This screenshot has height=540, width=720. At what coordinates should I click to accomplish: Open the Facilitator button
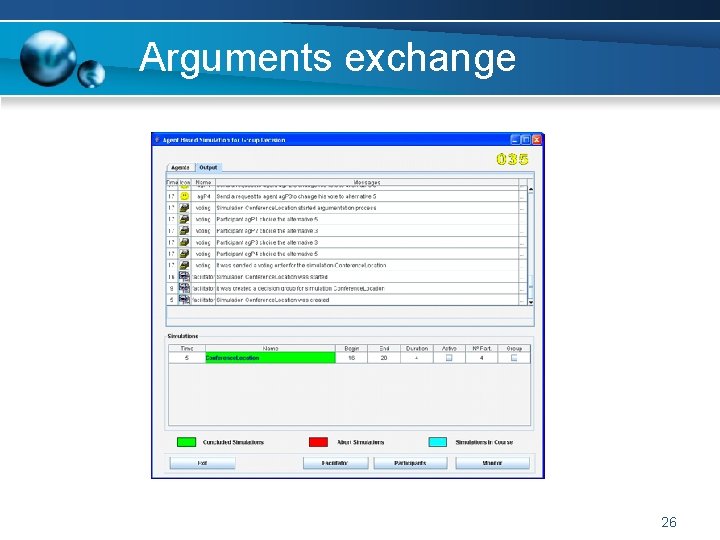(335, 463)
